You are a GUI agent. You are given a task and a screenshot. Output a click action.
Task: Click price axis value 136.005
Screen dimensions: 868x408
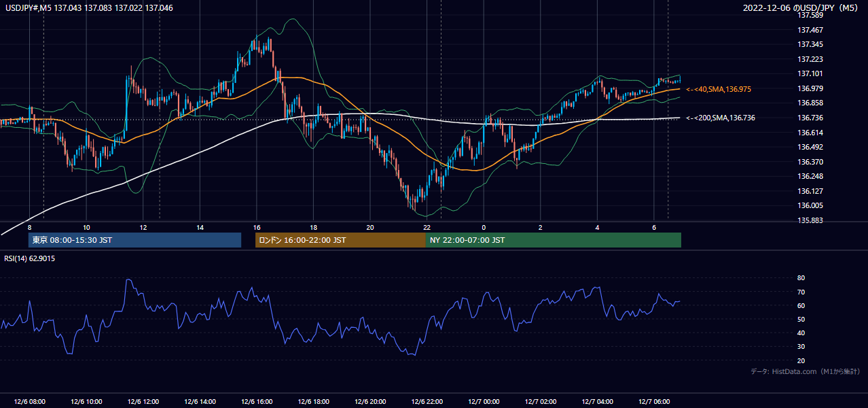pos(810,205)
